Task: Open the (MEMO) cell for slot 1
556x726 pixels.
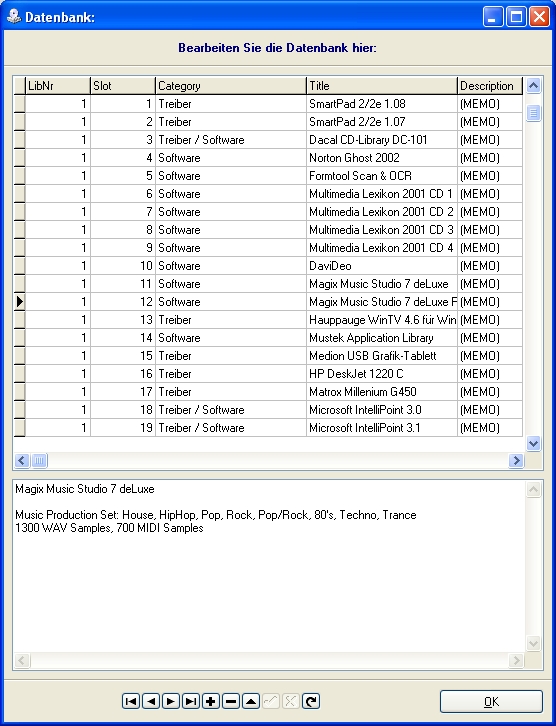Action: (490, 104)
